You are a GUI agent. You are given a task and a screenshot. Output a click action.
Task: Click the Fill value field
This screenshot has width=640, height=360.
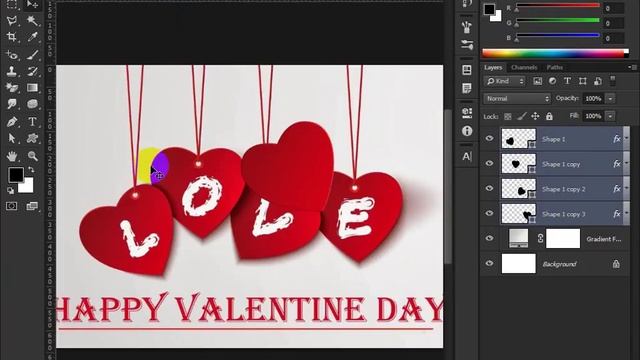point(593,116)
